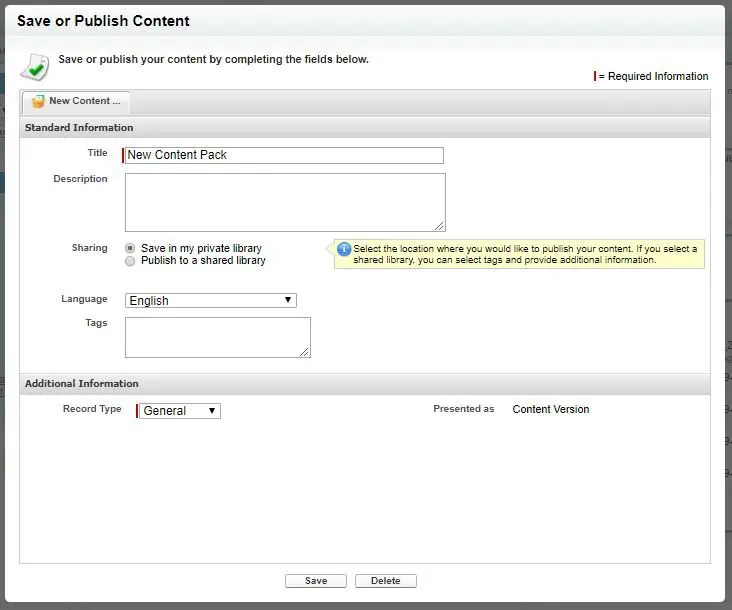The width and height of the screenshot is (732, 610).
Task: Select Publish to a shared library
Action: click(130, 261)
